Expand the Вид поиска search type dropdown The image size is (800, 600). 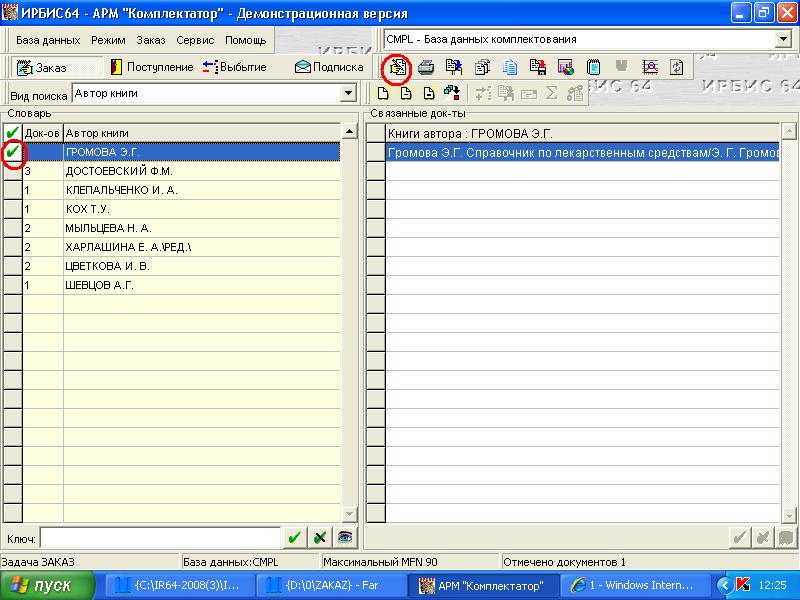point(348,94)
